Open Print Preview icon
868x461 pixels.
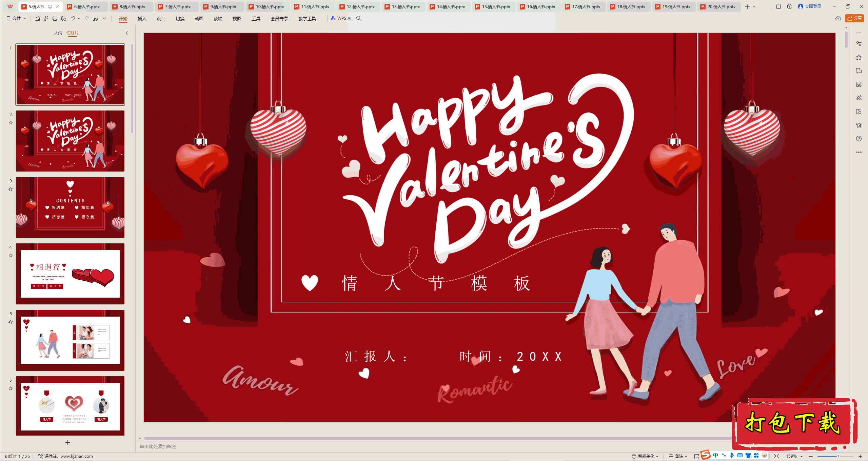click(64, 18)
